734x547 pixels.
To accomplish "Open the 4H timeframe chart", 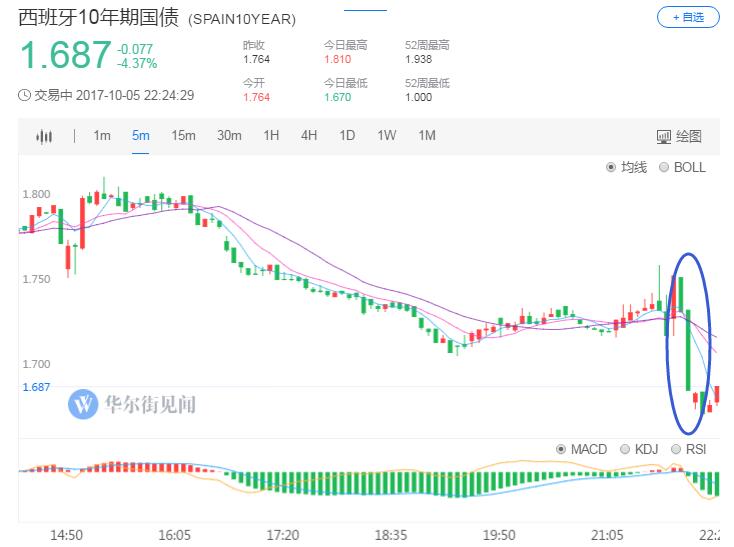I will coord(309,136).
